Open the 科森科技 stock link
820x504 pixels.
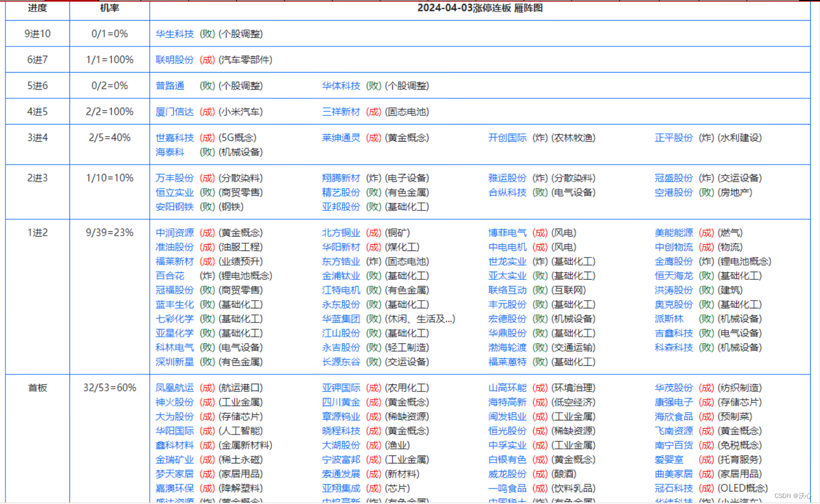coord(673,348)
